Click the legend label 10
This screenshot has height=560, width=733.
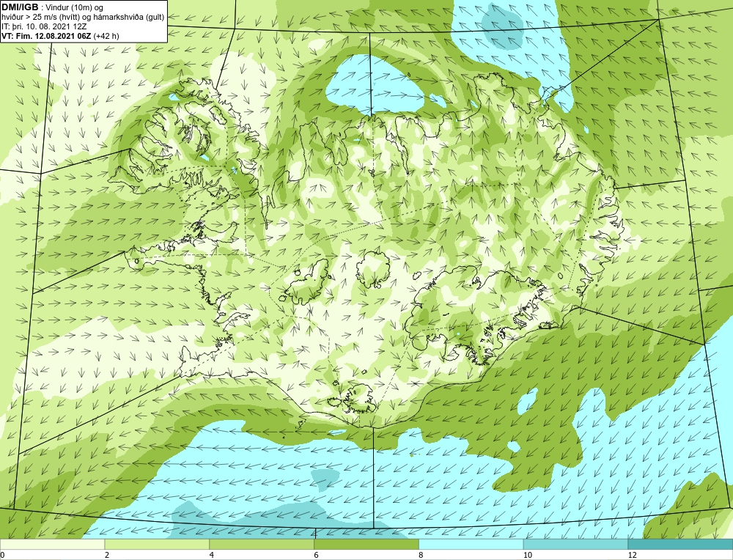[528, 555]
